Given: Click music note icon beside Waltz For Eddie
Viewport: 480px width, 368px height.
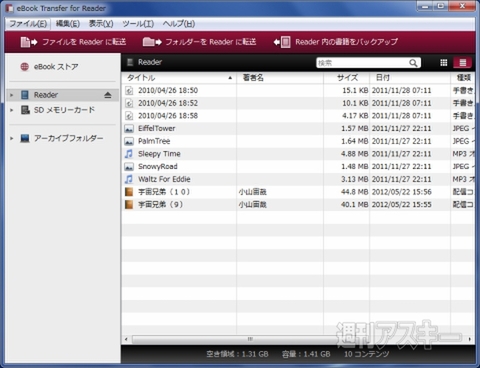Looking at the screenshot, I should (129, 179).
